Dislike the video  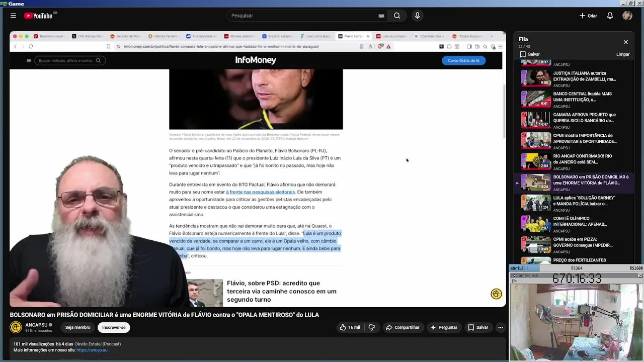pyautogui.click(x=372, y=327)
